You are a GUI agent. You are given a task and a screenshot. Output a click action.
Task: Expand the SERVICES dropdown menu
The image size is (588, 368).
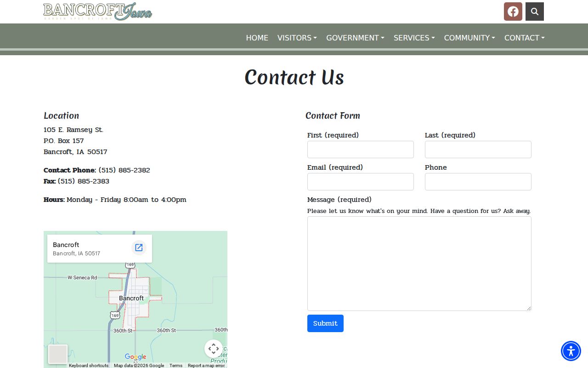(414, 38)
